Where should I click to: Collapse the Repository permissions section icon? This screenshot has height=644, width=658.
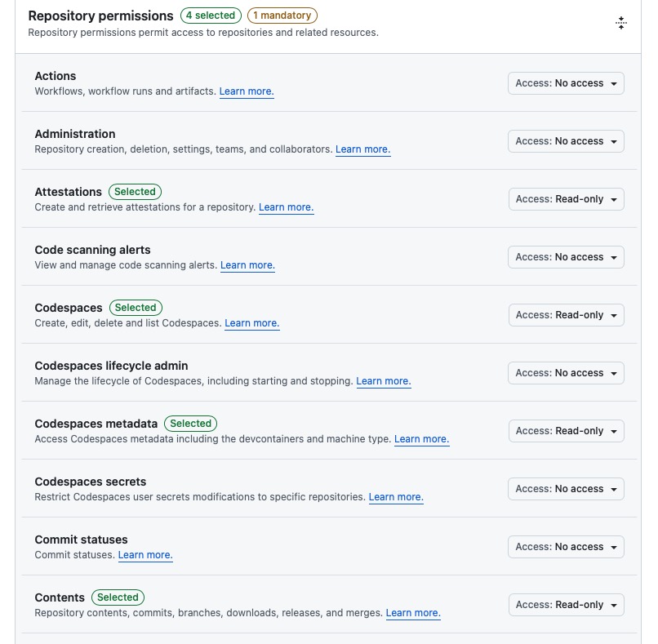pyautogui.click(x=621, y=23)
